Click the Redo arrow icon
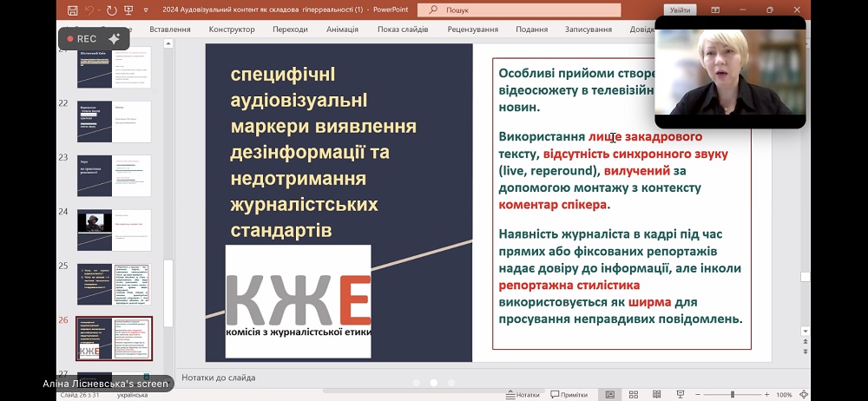Viewport: 868px width, 401px height. [x=111, y=10]
